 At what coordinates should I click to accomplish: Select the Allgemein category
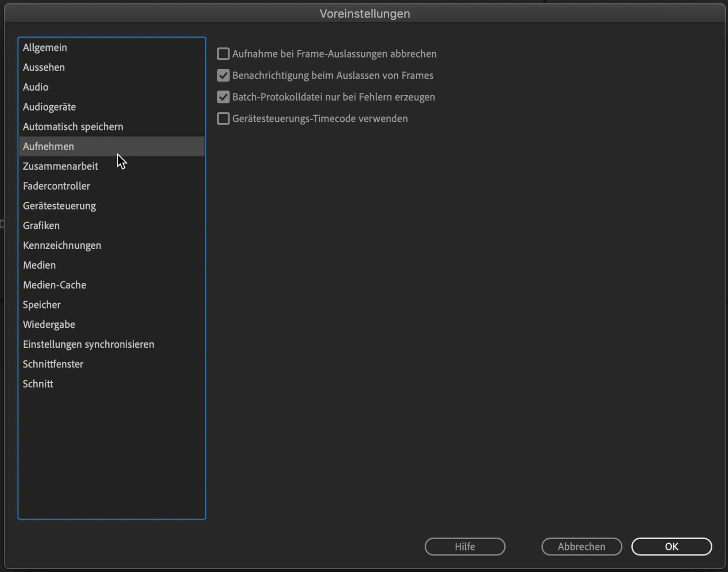[45, 48]
